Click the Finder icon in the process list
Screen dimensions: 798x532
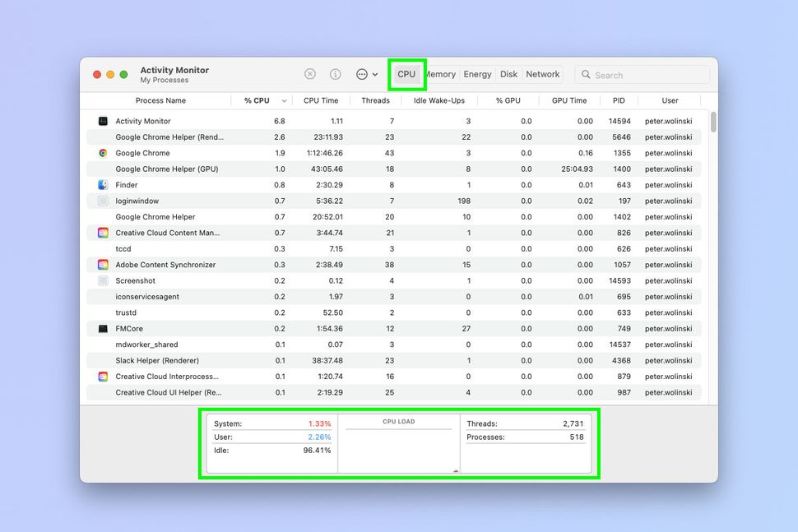click(102, 185)
